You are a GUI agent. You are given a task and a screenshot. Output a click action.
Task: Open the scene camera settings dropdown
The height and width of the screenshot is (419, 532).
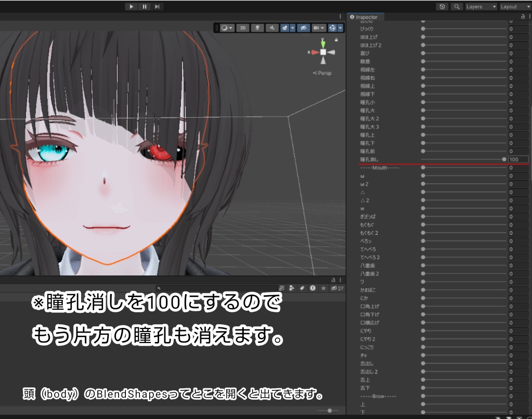pos(318,28)
